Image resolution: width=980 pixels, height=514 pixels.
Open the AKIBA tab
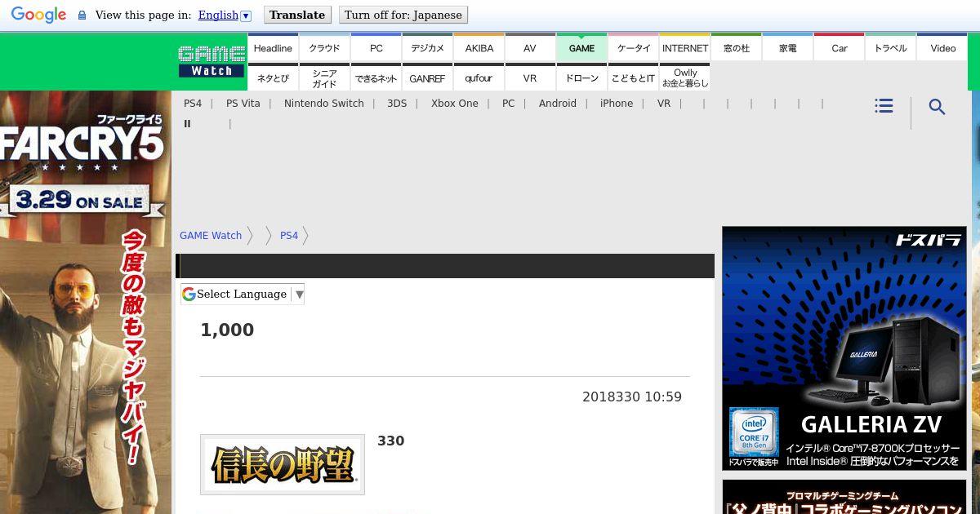click(x=479, y=48)
